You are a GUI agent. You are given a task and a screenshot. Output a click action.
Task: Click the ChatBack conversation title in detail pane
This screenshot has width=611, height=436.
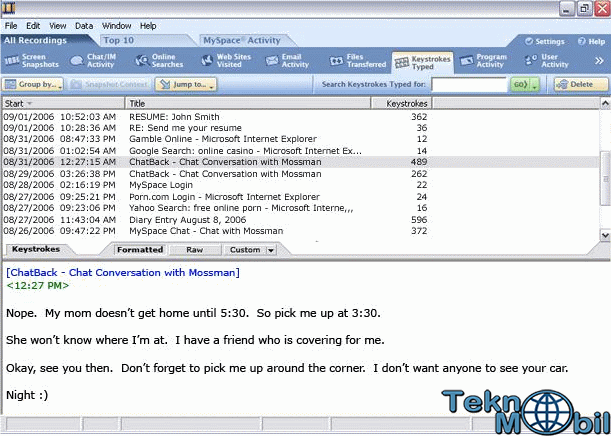pyautogui.click(x=123, y=272)
